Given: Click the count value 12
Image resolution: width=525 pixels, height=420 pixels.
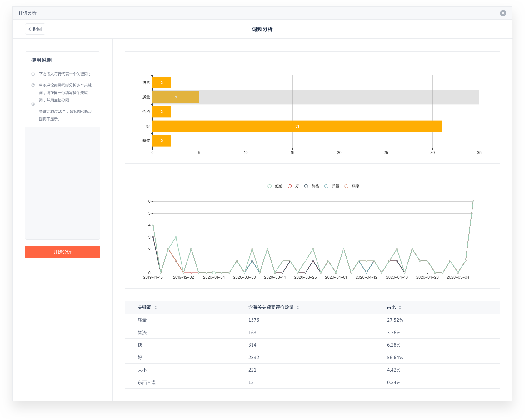Looking at the screenshot, I should pos(251,383).
